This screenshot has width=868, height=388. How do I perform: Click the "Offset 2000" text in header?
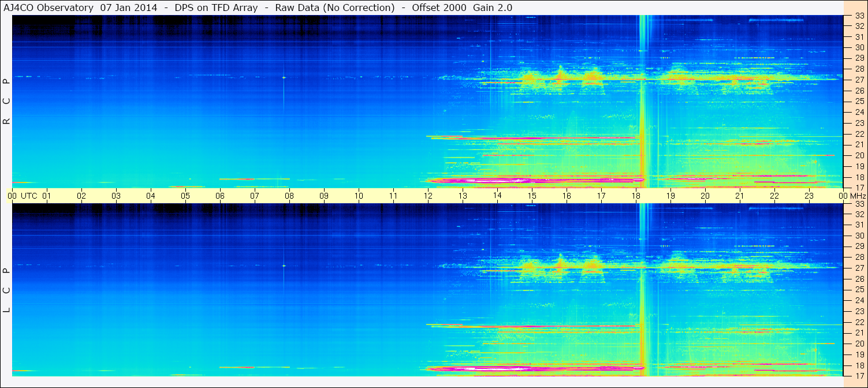click(439, 8)
